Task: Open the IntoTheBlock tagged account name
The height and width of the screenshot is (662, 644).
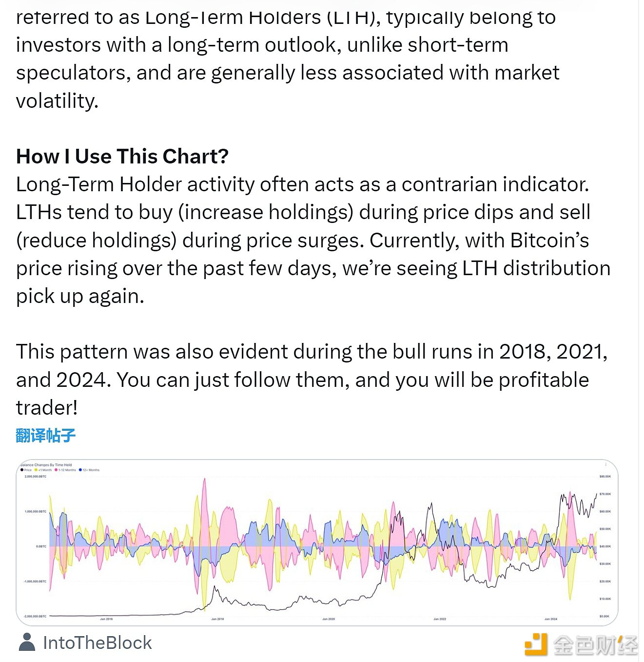Action: click(x=97, y=642)
